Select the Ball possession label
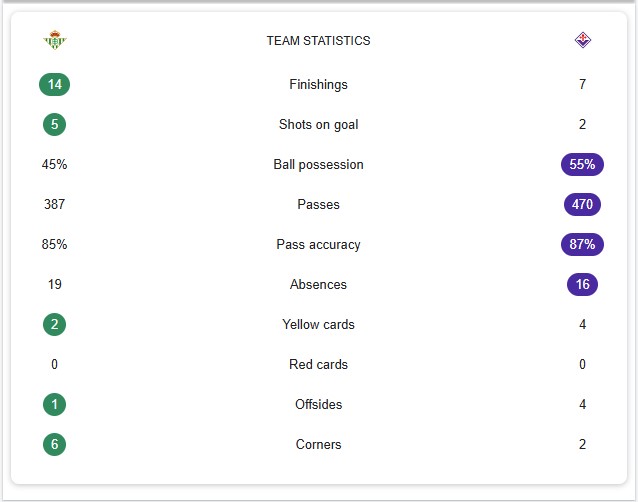 tap(319, 165)
